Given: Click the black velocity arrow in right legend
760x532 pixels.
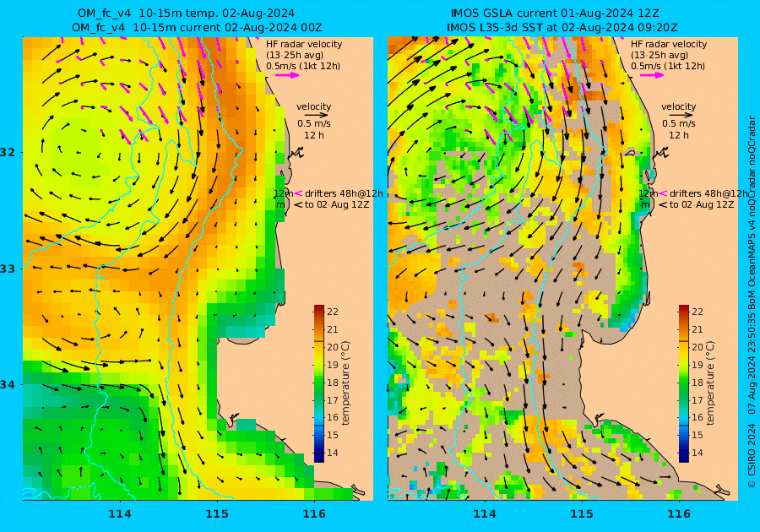Looking at the screenshot, I should 681,116.
